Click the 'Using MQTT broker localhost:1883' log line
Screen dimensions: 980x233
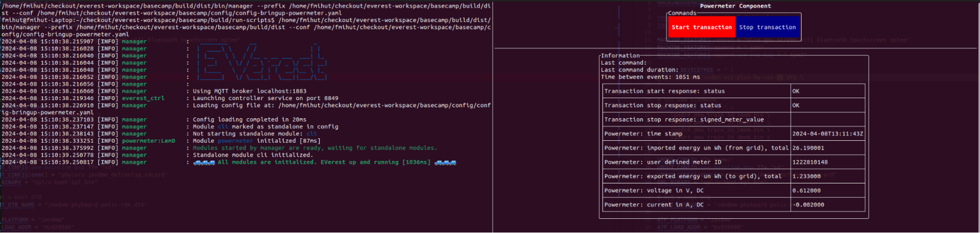pyautogui.click(x=249, y=91)
